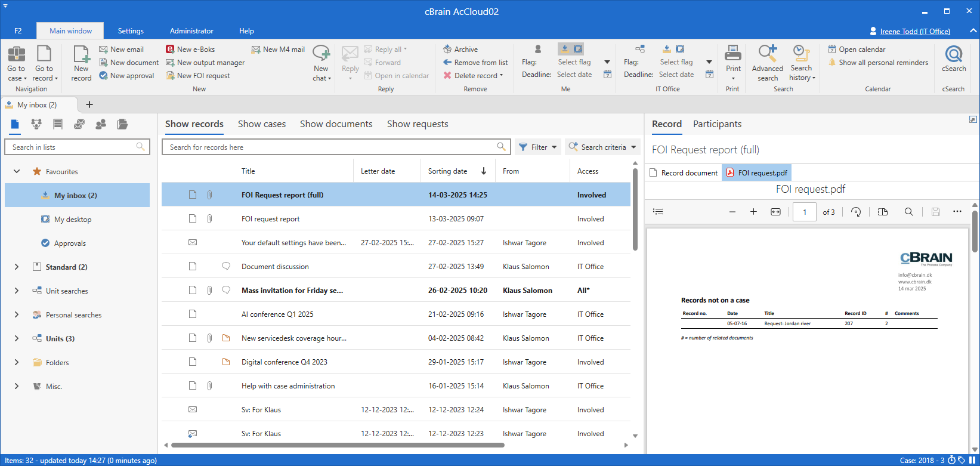Switch to Show cases view

[x=262, y=124]
